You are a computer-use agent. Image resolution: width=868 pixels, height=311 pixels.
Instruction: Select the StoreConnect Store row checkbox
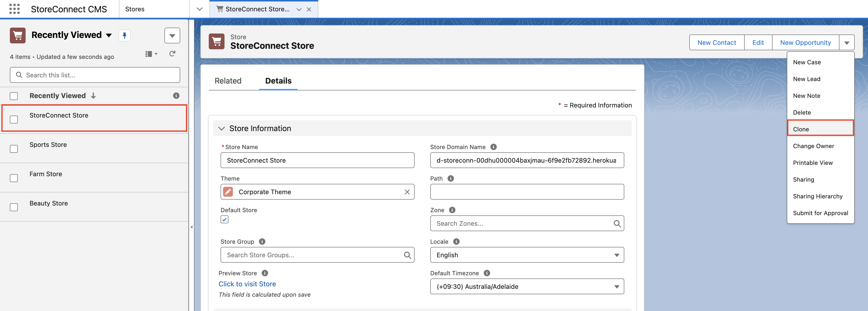coord(14,120)
